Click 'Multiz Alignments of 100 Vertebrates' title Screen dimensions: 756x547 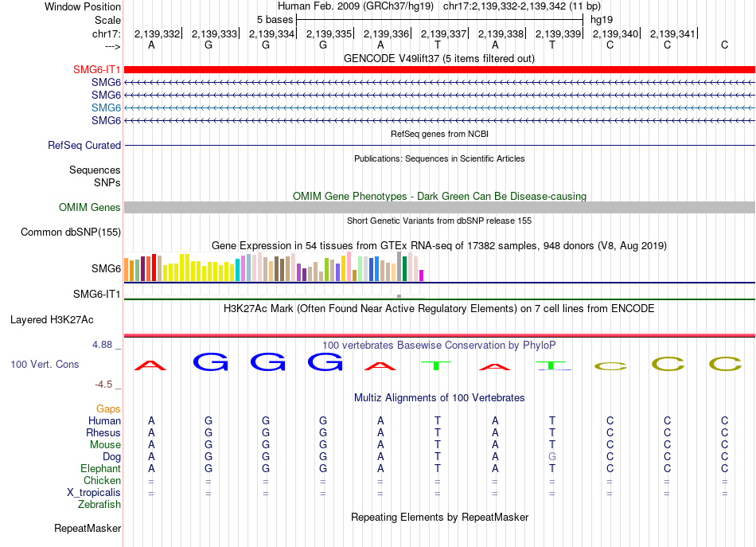(439, 398)
